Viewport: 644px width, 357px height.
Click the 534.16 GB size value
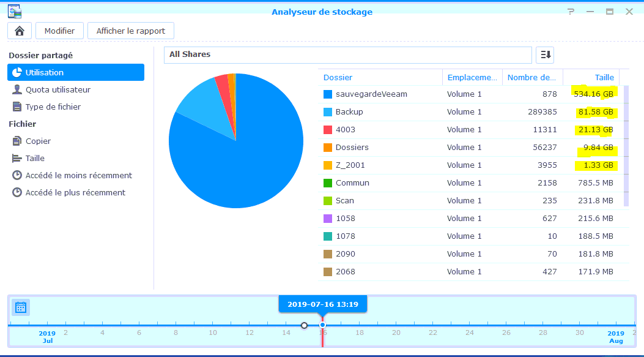click(x=593, y=94)
